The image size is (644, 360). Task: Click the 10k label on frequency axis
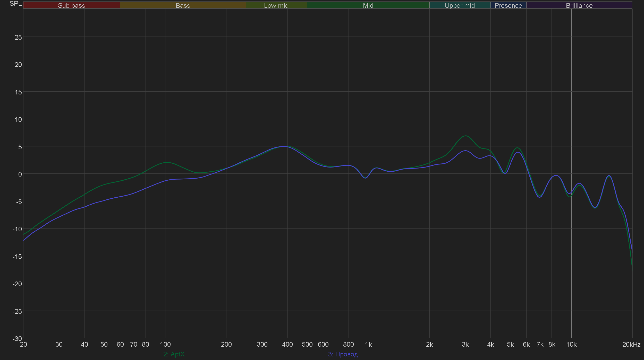coord(571,344)
